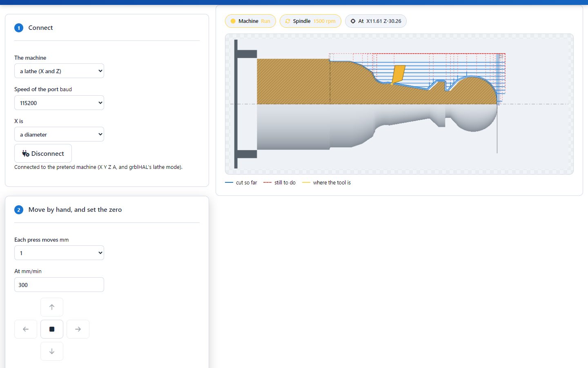588x368 pixels.
Task: Stop jogging with the square stop button
Action: point(52,329)
